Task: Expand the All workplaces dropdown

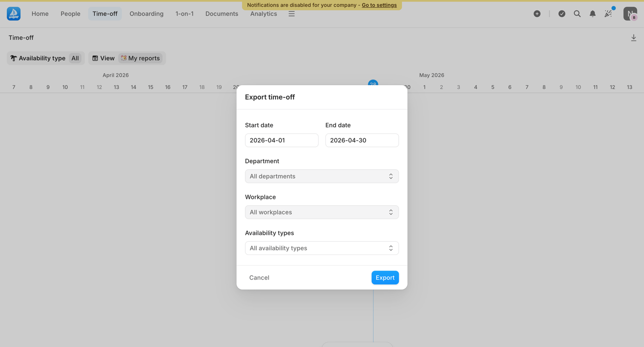Action: [x=322, y=212]
